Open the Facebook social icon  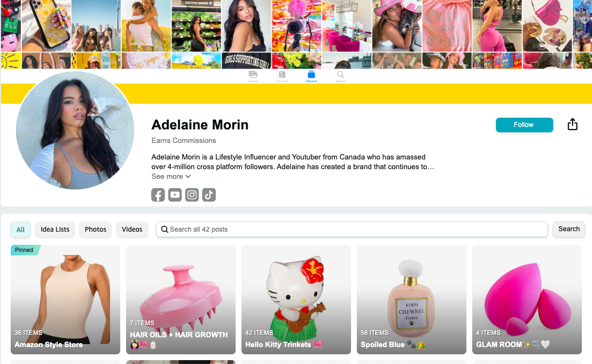[x=158, y=195]
